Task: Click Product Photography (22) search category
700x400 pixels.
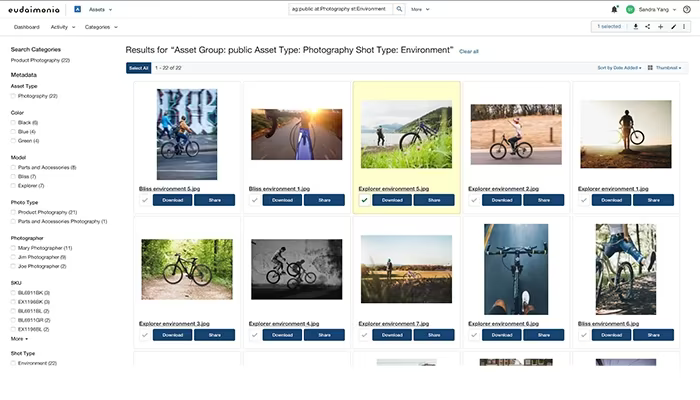Action: tap(40, 60)
